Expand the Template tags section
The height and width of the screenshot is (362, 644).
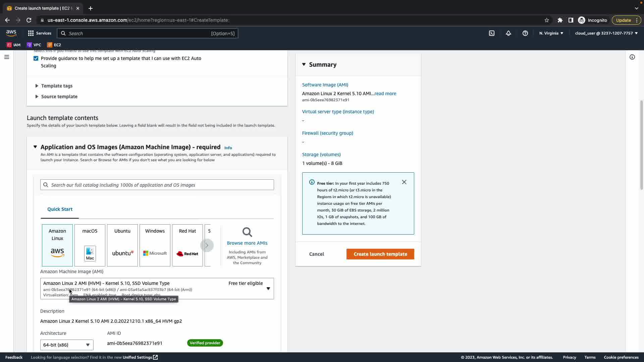pyautogui.click(x=56, y=86)
